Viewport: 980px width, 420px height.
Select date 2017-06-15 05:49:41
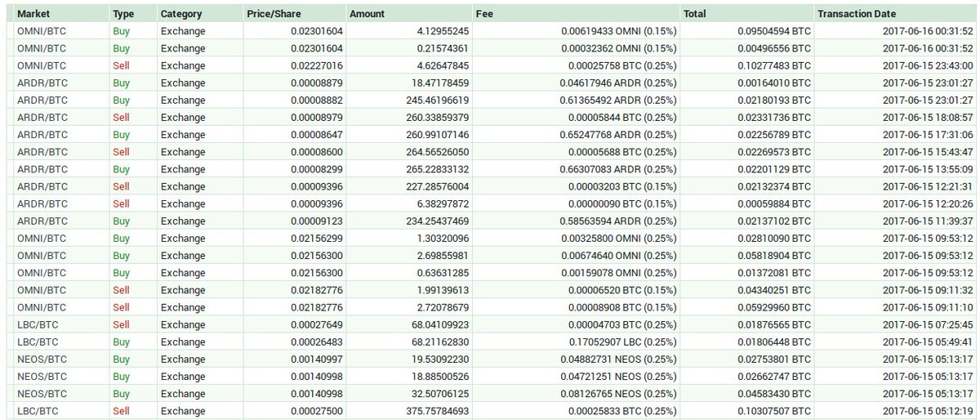pyautogui.click(x=928, y=342)
